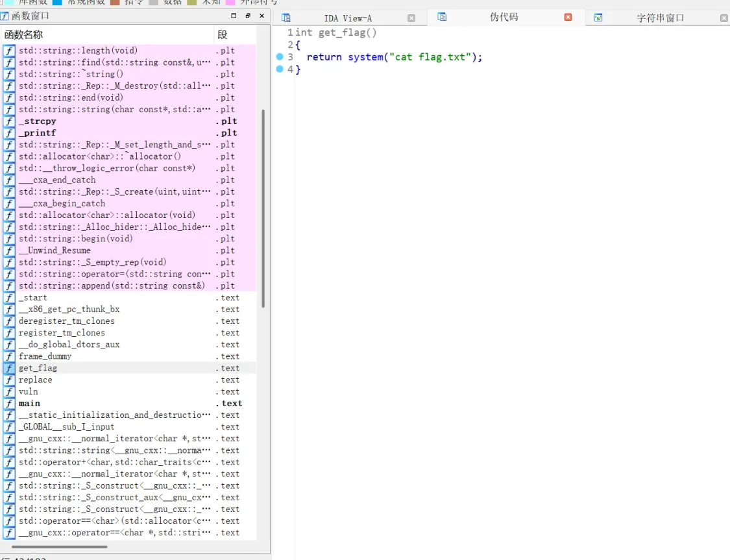
Task: Click the system call in pseudocode
Action: [x=365, y=57]
